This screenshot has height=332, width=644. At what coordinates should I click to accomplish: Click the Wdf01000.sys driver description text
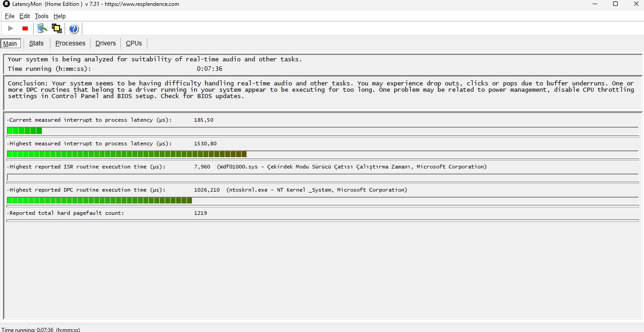(x=352, y=167)
